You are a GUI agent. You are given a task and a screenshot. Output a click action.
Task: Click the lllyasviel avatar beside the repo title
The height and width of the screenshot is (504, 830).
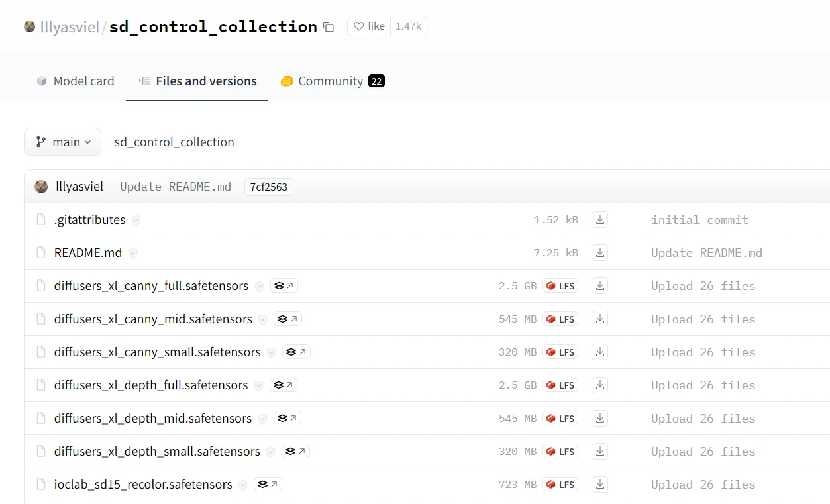click(30, 26)
